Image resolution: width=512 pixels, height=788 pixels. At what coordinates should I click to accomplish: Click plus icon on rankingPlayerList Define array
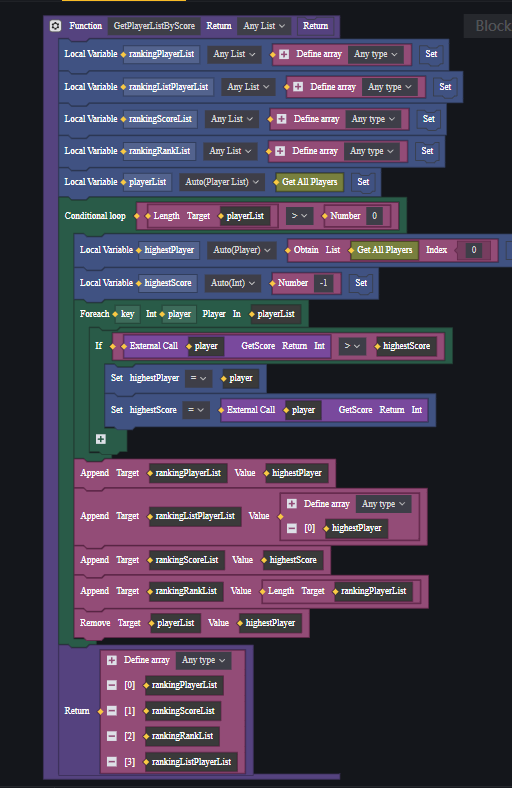[284, 54]
